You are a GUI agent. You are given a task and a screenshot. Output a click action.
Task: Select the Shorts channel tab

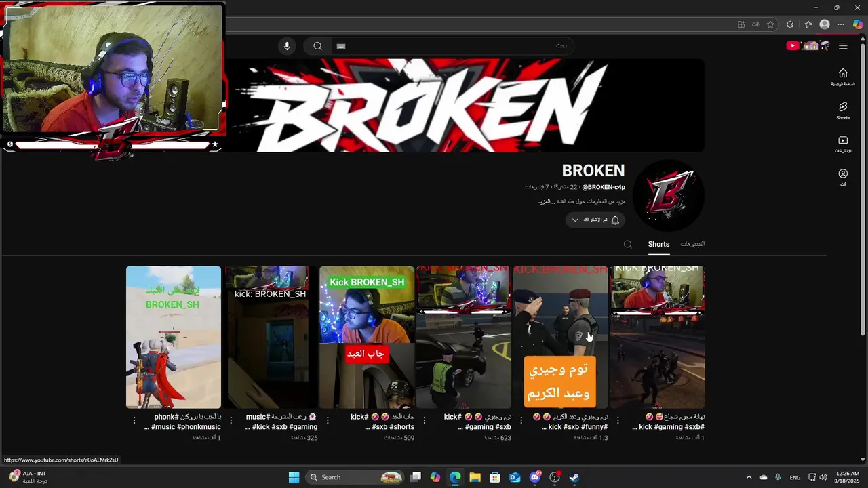point(658,244)
